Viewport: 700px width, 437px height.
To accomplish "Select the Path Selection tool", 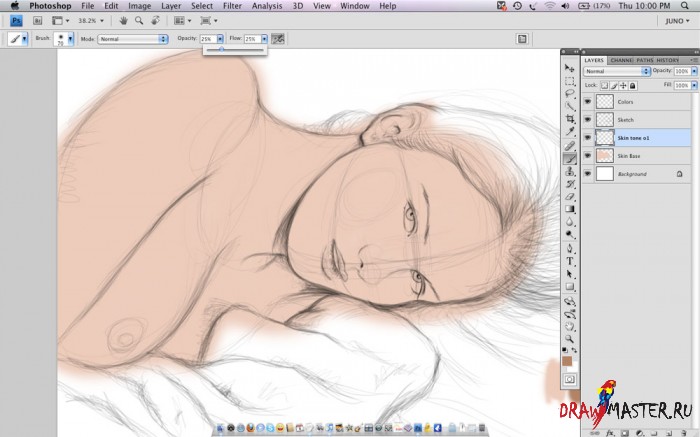I will tap(570, 274).
